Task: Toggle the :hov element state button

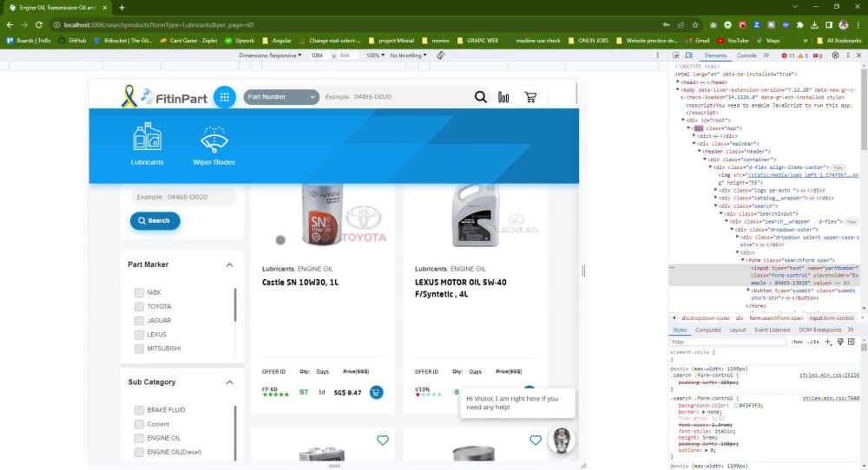Action: (x=797, y=342)
